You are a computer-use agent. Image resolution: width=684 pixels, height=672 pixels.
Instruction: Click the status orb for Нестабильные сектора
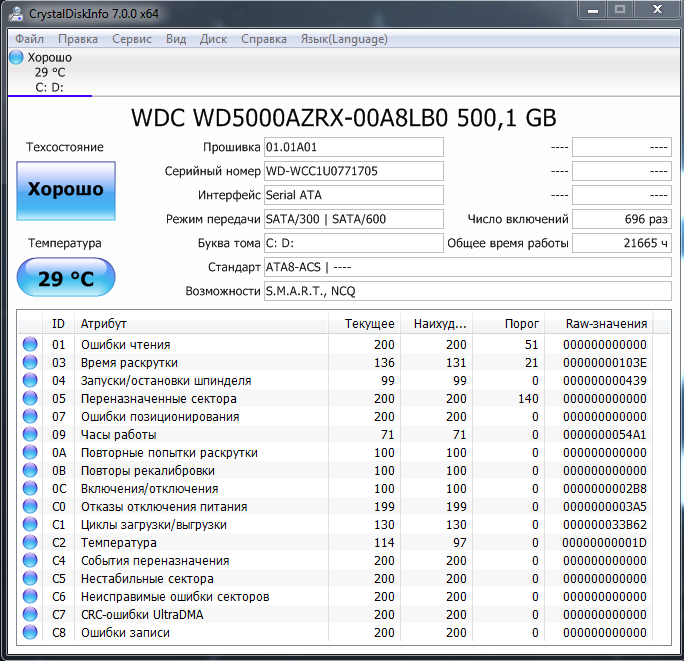[x=29, y=579]
